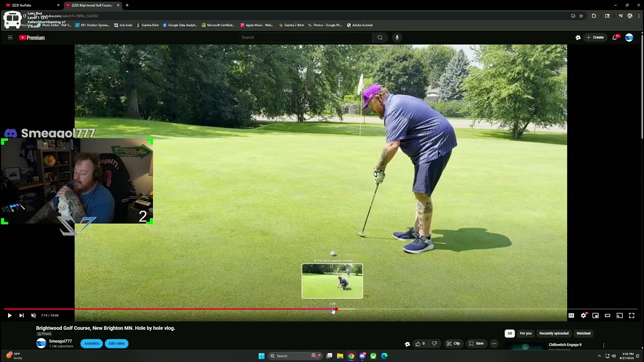Open the weather widget showing Sunny

click(x=14, y=356)
